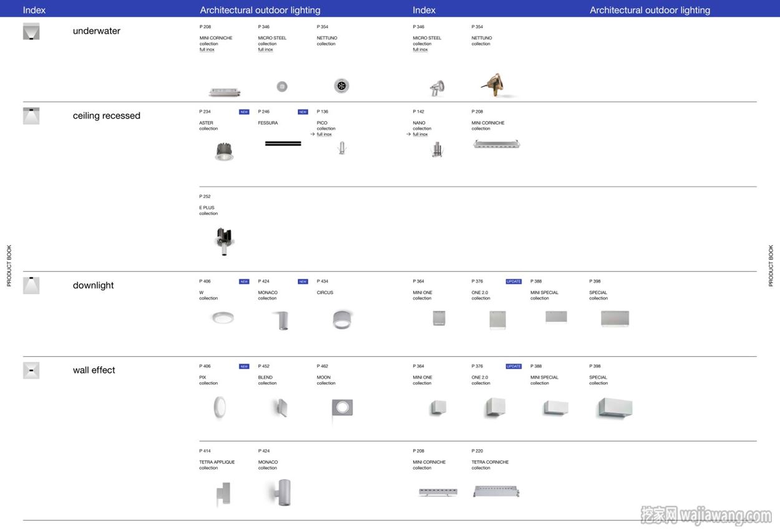Image resolution: width=780 pixels, height=532 pixels.
Task: Click page reference "P 252"
Action: tap(205, 196)
